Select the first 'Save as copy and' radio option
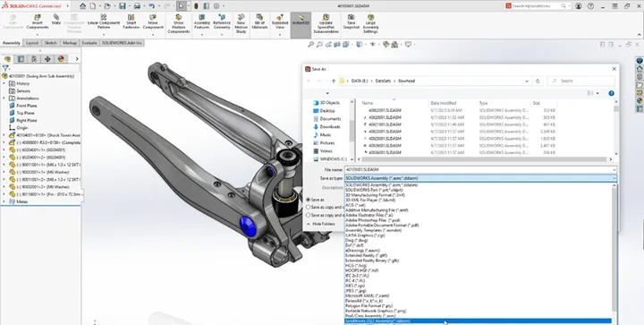This screenshot has height=325, width=644. point(308,207)
